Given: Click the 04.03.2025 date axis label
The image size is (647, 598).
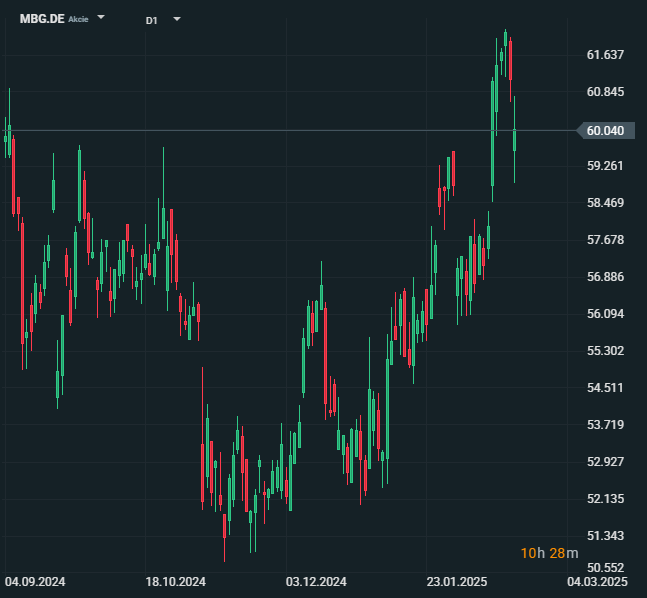Looking at the screenshot, I should point(597,582).
